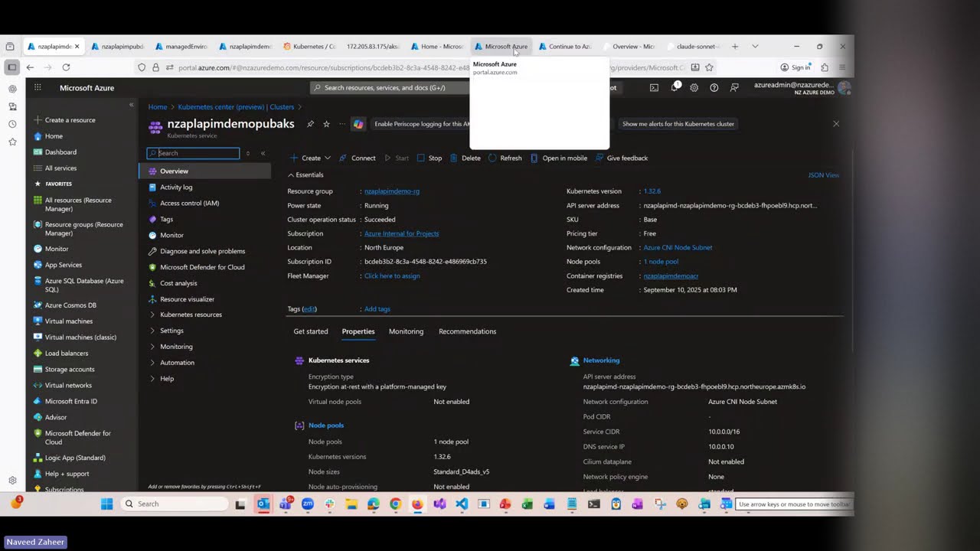Click the Click here to assign link

pyautogui.click(x=392, y=275)
